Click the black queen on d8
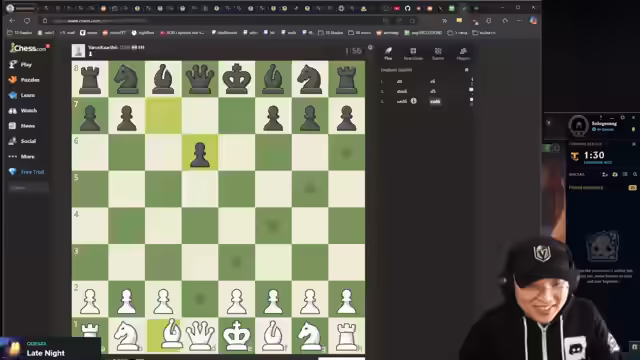 pos(200,79)
